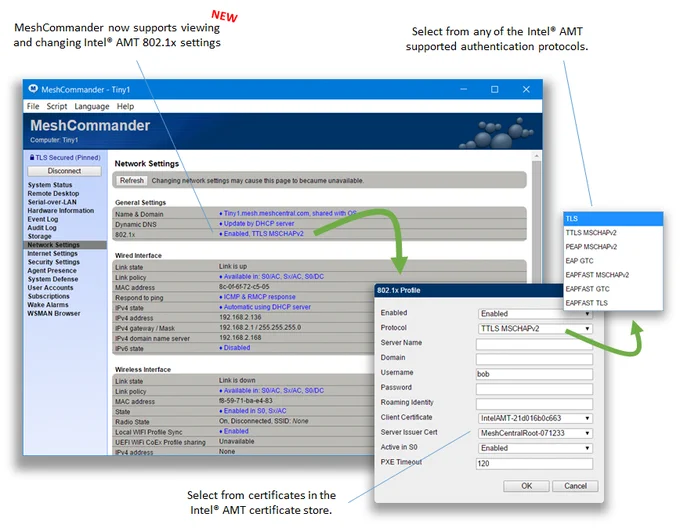Screen dimensions: 680x528
Task: Click Cancel in the 802.1x Profile dialog
Action: 575,486
